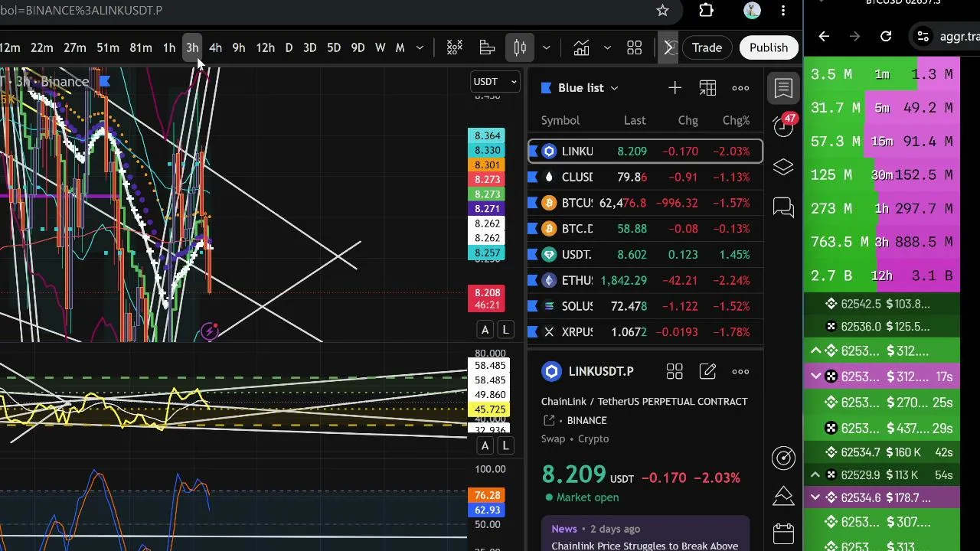Edit symbol notes with the pencil icon
980x551 pixels.
pos(707,372)
